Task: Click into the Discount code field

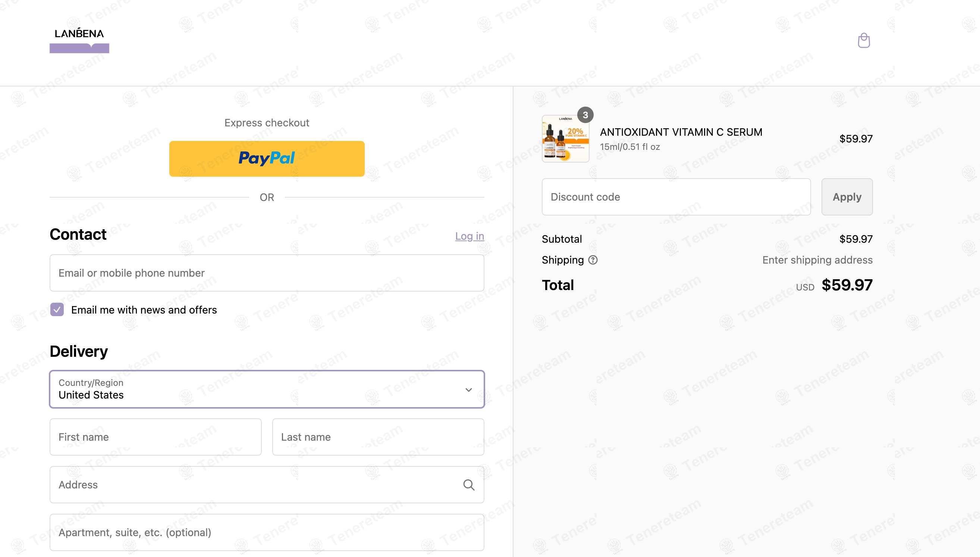Action: [x=676, y=196]
